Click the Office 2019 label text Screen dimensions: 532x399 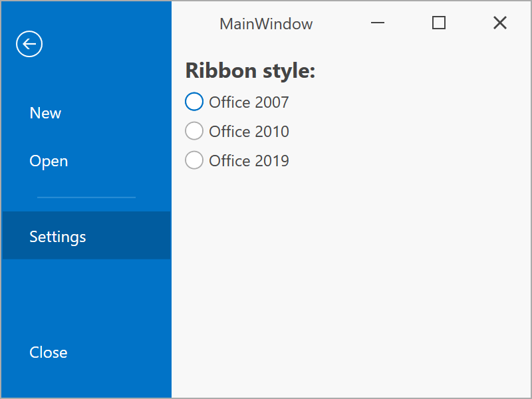(x=249, y=160)
